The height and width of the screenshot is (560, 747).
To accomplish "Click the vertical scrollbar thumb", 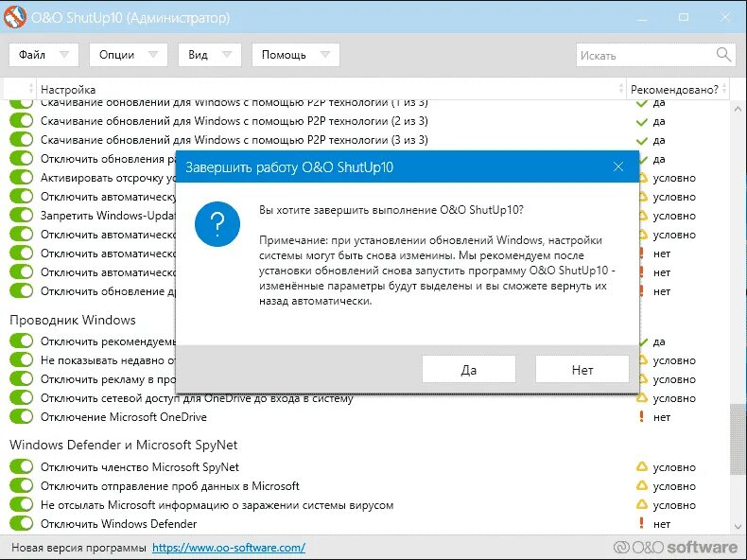I will [738, 439].
